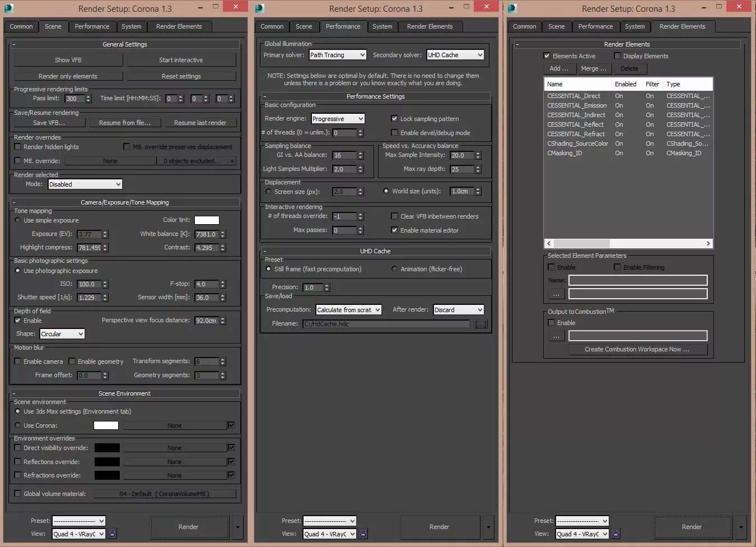Open Precomputation dropdown
Viewport: 756px width, 547px height.
click(x=348, y=310)
